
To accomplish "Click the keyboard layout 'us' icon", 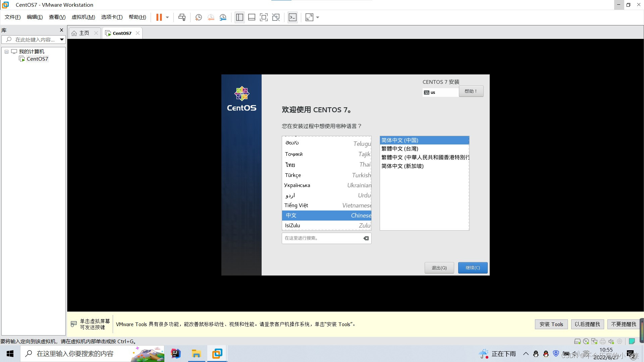I will 426,92.
